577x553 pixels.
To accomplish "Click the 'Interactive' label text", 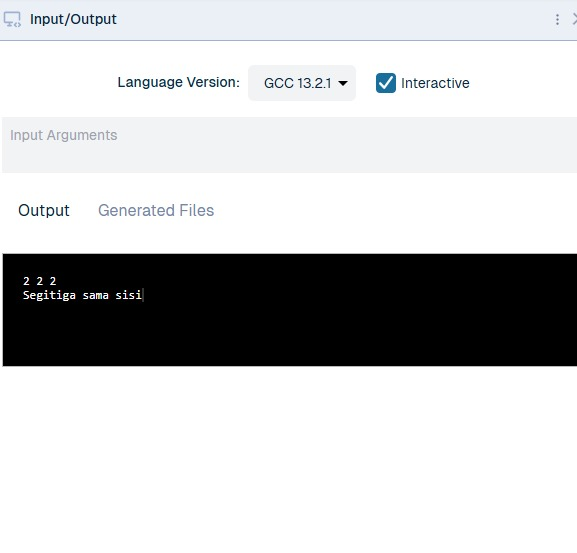I will pos(435,83).
